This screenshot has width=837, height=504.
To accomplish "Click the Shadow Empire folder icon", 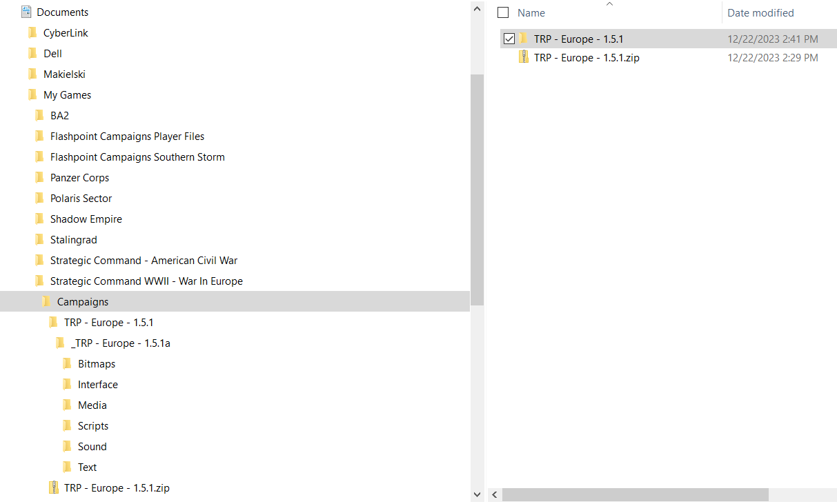I will click(39, 219).
